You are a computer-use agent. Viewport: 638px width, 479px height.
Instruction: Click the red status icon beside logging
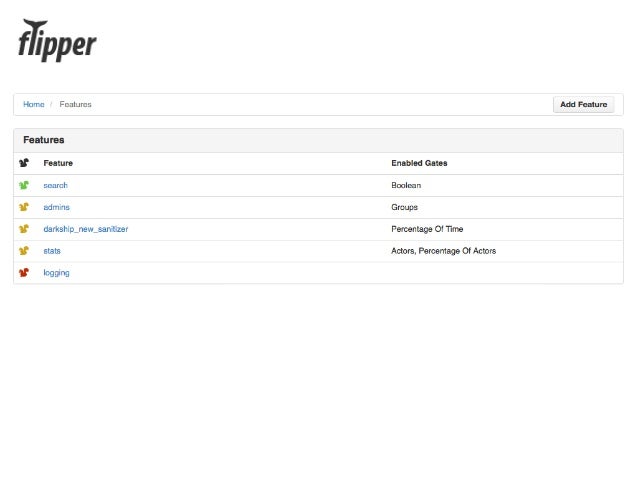click(24, 272)
